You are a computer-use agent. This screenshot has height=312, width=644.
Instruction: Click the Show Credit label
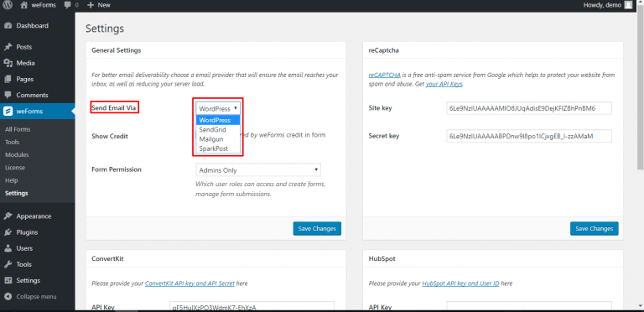click(110, 136)
